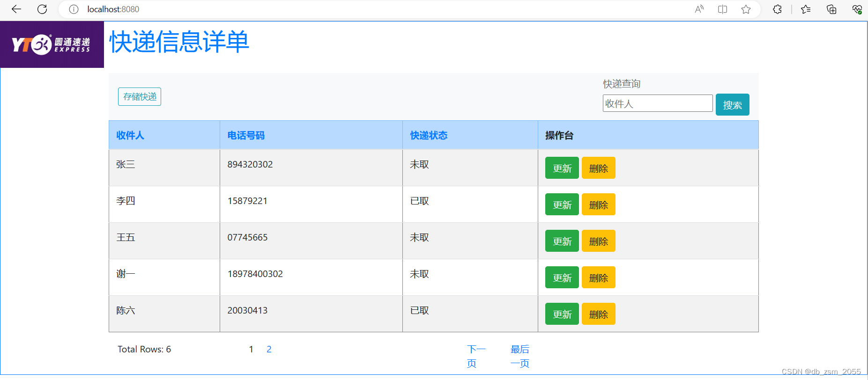Click 更新 for 王五's row

coord(562,241)
